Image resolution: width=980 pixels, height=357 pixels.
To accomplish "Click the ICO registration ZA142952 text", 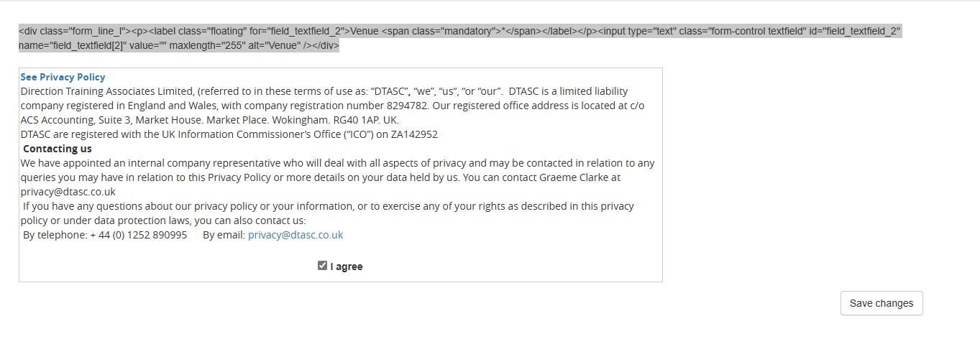I will coord(414,134).
